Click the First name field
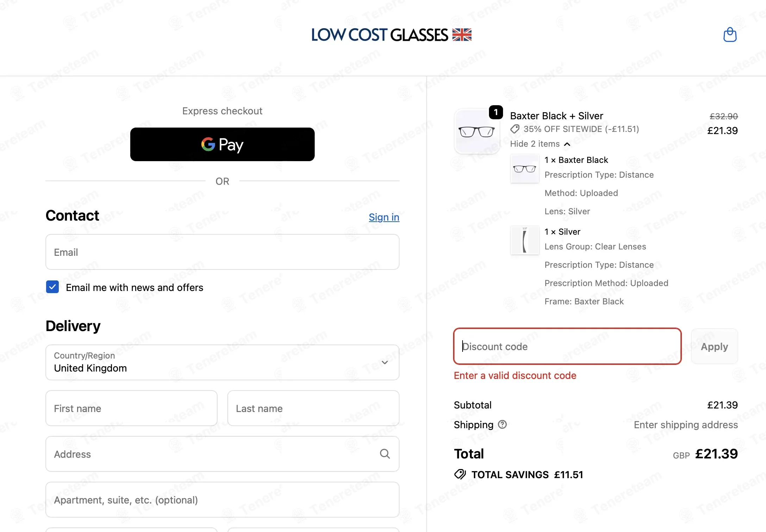This screenshot has height=532, width=766. point(131,408)
